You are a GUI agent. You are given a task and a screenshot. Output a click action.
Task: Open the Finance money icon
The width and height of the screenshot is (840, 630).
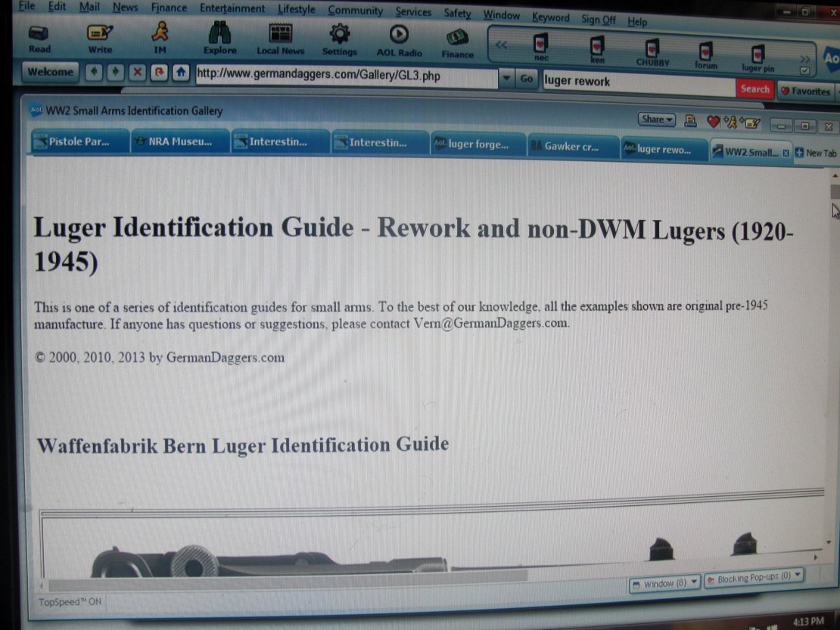[458, 44]
